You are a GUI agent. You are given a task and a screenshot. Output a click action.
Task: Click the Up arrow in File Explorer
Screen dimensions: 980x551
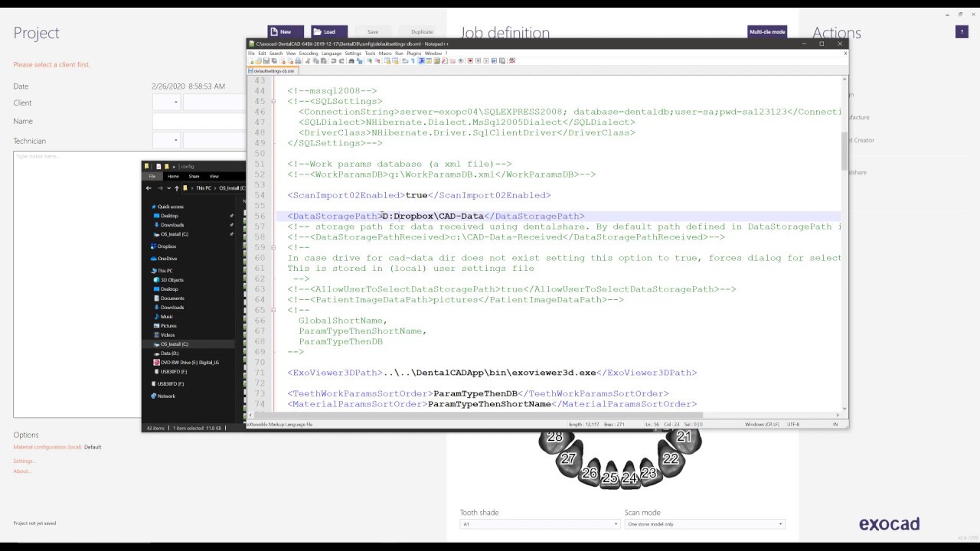[x=176, y=187]
